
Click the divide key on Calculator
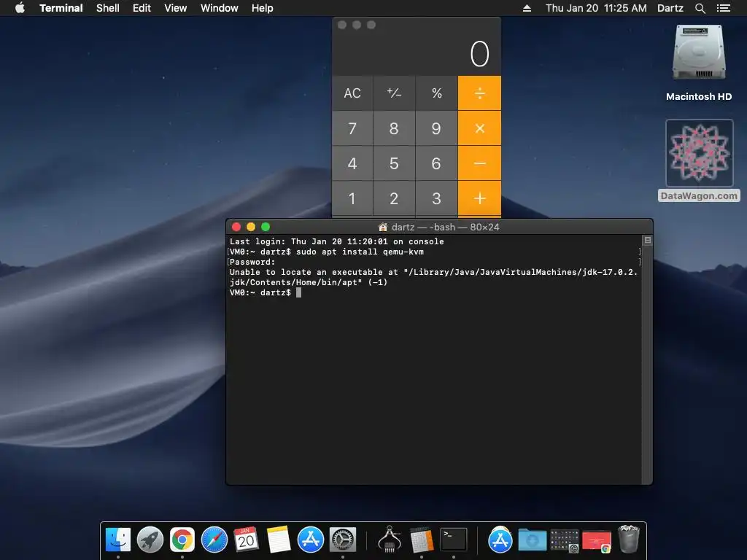(480, 93)
